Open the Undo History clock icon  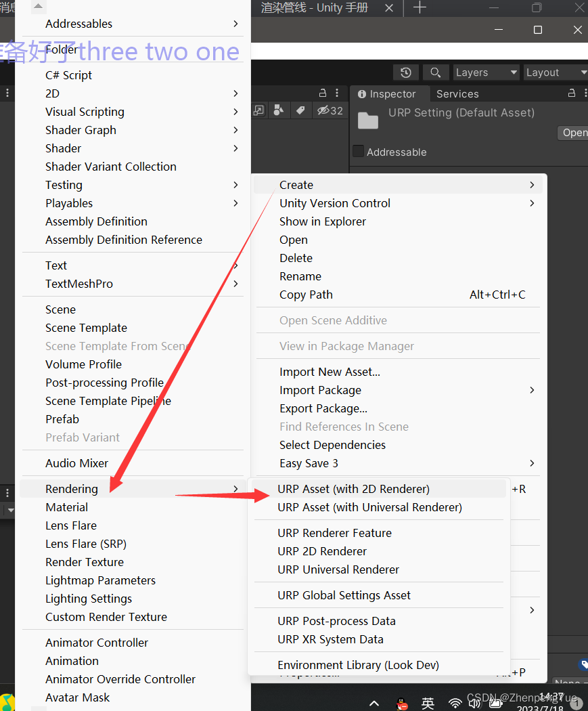pos(405,72)
